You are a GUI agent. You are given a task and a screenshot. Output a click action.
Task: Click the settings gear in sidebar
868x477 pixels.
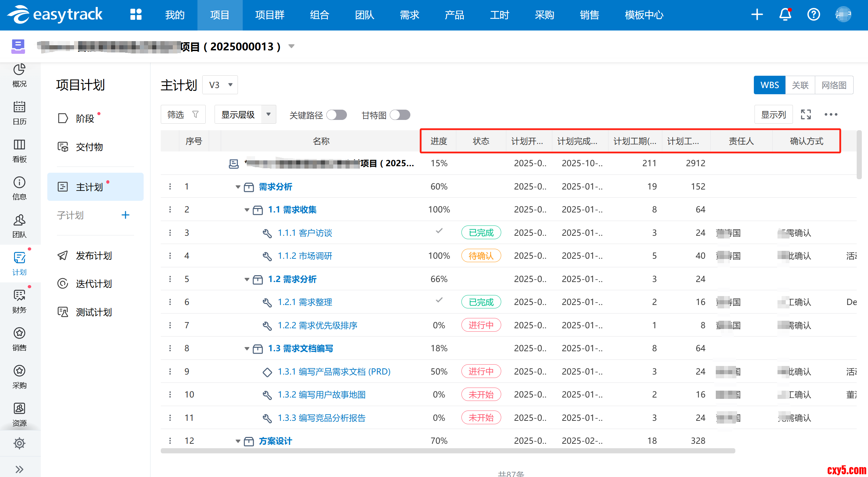tap(19, 443)
